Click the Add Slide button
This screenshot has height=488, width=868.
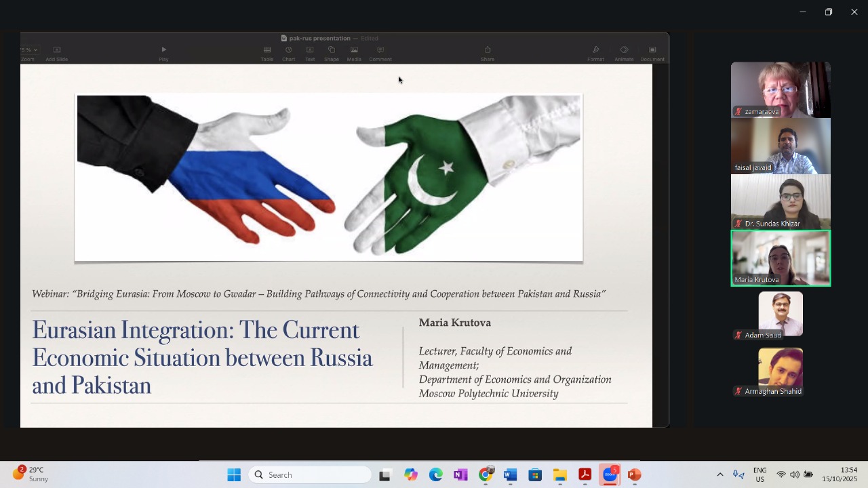point(57,50)
